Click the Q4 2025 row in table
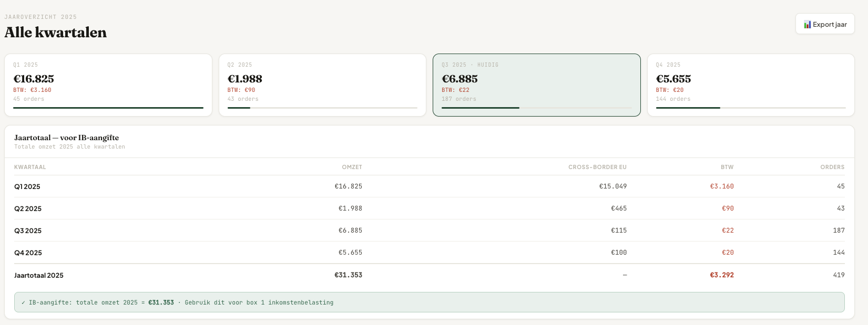 pyautogui.click(x=429, y=253)
